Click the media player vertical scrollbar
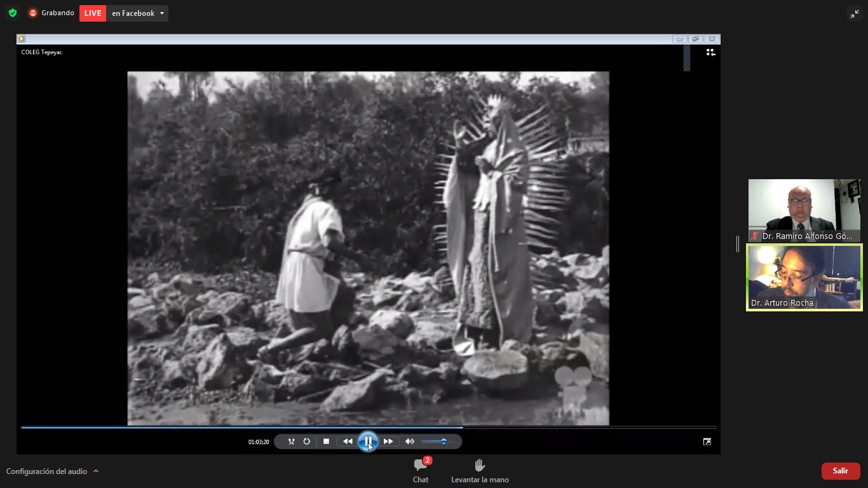The height and width of the screenshot is (488, 868). click(x=687, y=58)
